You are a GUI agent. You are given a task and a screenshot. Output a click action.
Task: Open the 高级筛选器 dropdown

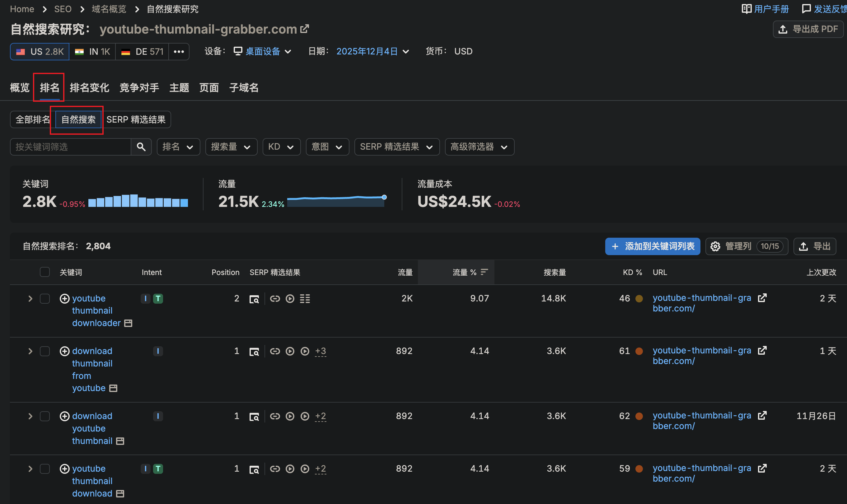click(479, 147)
